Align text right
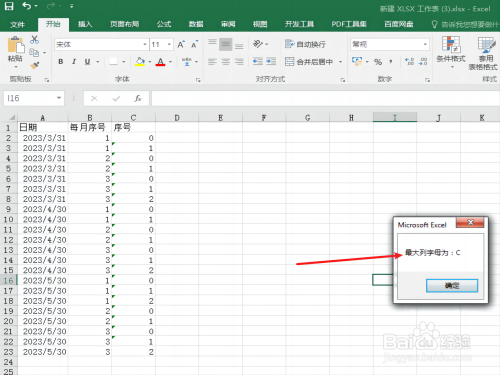Screen dimensions: 500x375 (x=239, y=62)
